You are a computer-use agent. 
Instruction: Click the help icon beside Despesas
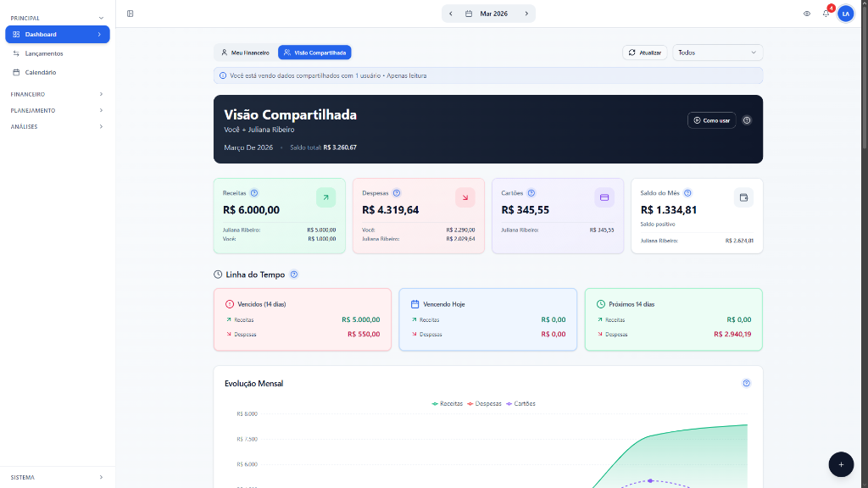tap(397, 193)
